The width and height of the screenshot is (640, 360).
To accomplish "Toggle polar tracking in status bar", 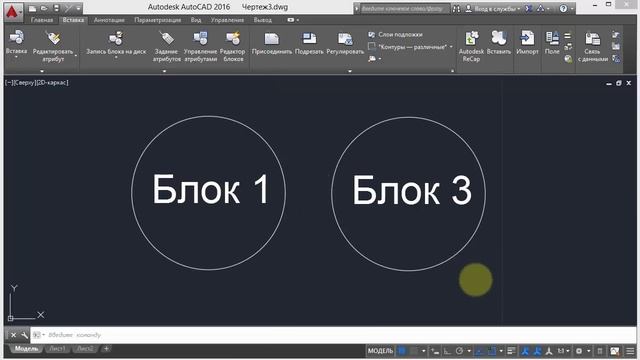I will tap(459, 351).
